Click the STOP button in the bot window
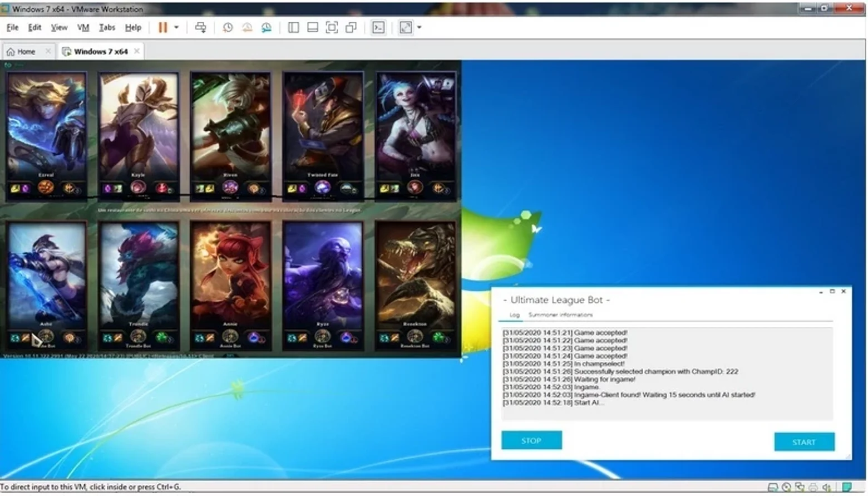868x496 pixels. click(531, 440)
